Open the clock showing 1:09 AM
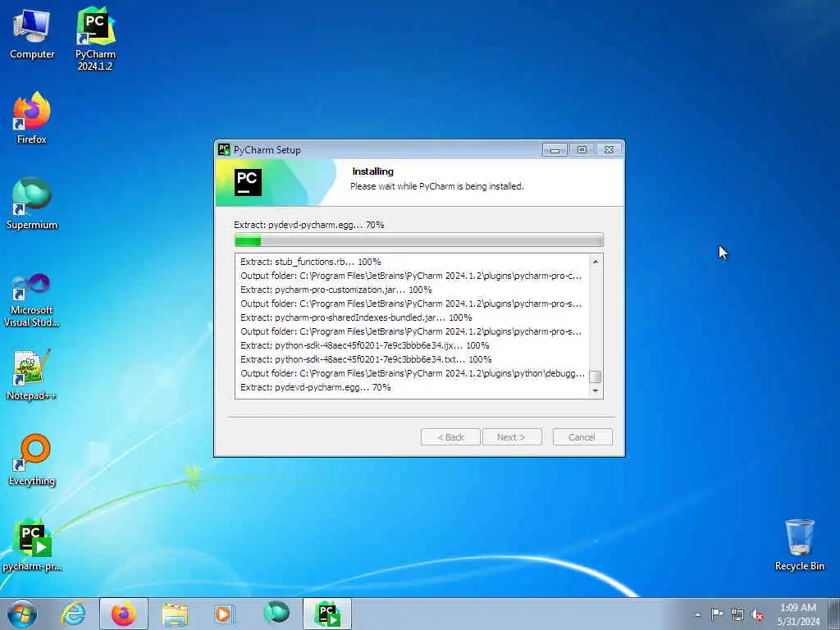 [x=798, y=614]
